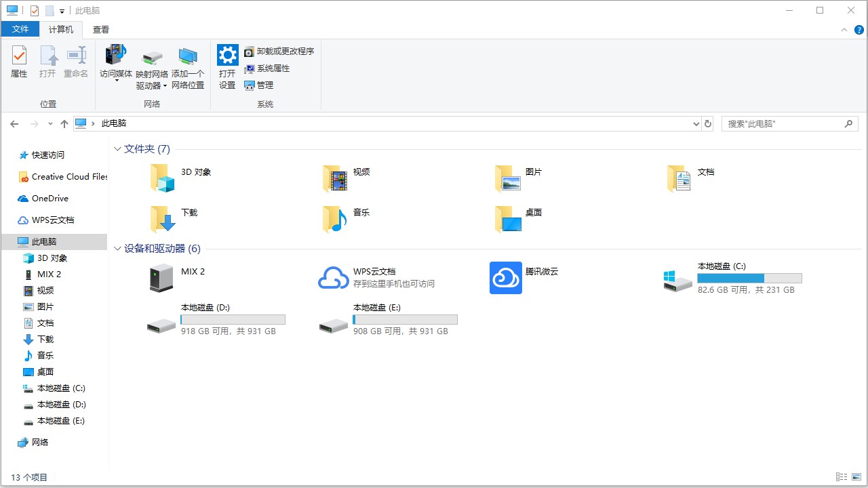Viewport: 868px width, 488px height.
Task: Click the breadcrumb chevron before 此电脑
Action: pos(94,123)
